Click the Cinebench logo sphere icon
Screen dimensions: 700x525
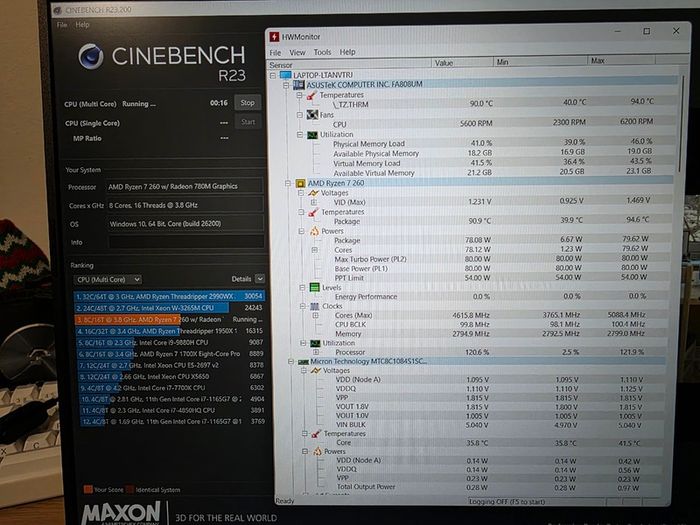[91, 56]
